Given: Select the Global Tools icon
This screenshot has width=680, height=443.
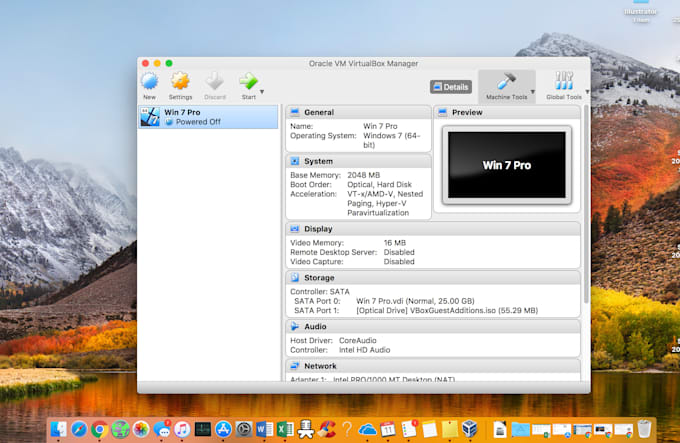Looking at the screenshot, I should (564, 82).
